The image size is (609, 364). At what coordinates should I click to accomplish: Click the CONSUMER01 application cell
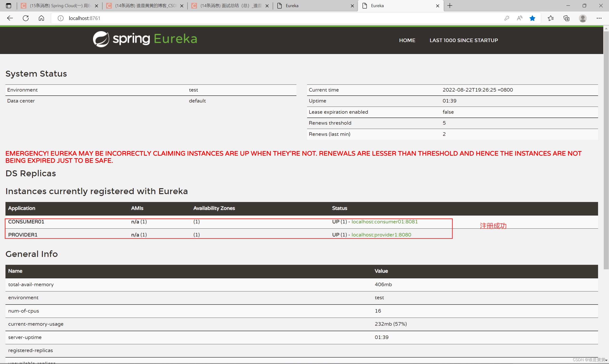[26, 221]
